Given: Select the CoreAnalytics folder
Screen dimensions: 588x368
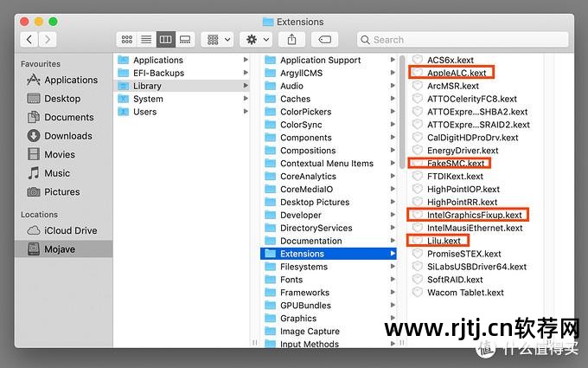Looking at the screenshot, I should pyautogui.click(x=329, y=177).
